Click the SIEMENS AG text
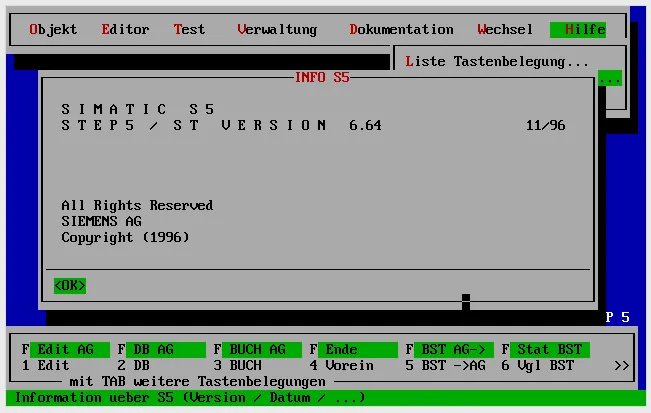 101,221
